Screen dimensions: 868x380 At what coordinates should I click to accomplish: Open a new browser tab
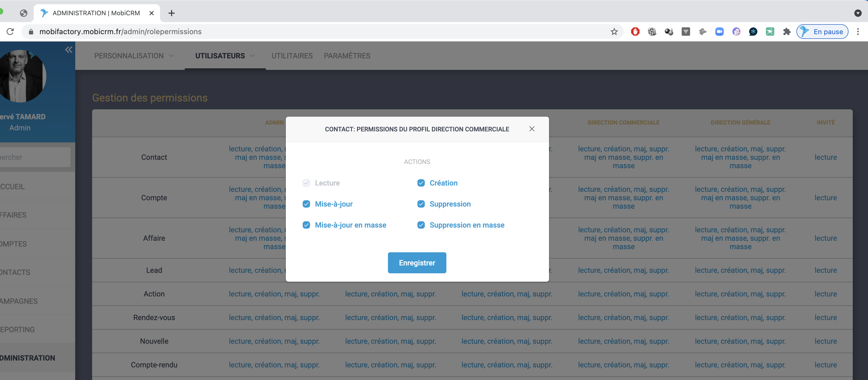pyautogui.click(x=171, y=13)
